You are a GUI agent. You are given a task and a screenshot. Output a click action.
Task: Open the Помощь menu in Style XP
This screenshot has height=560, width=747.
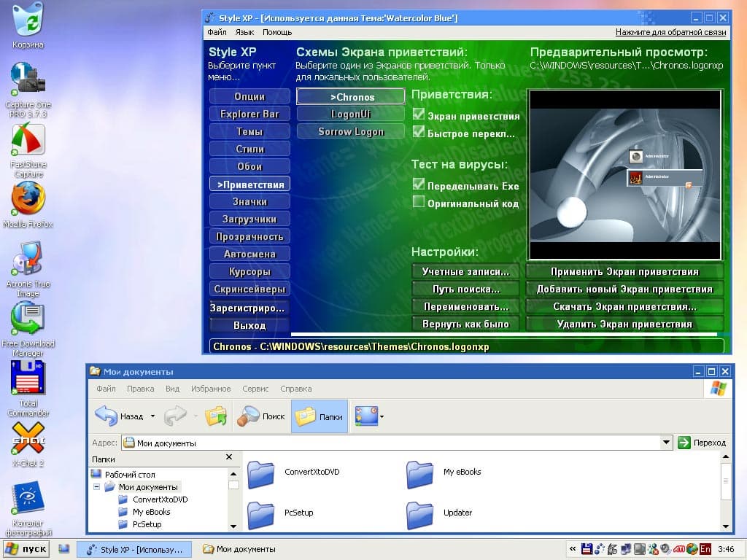click(276, 32)
